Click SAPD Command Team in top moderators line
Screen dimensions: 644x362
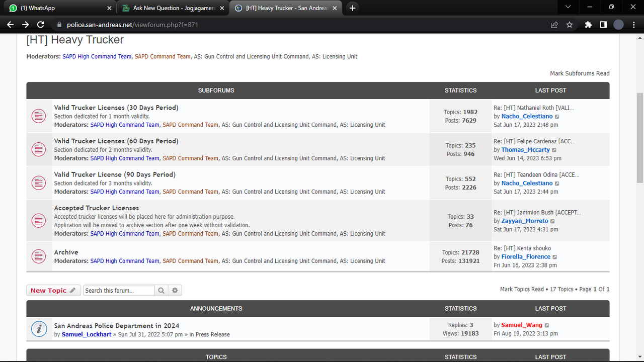[x=163, y=57]
